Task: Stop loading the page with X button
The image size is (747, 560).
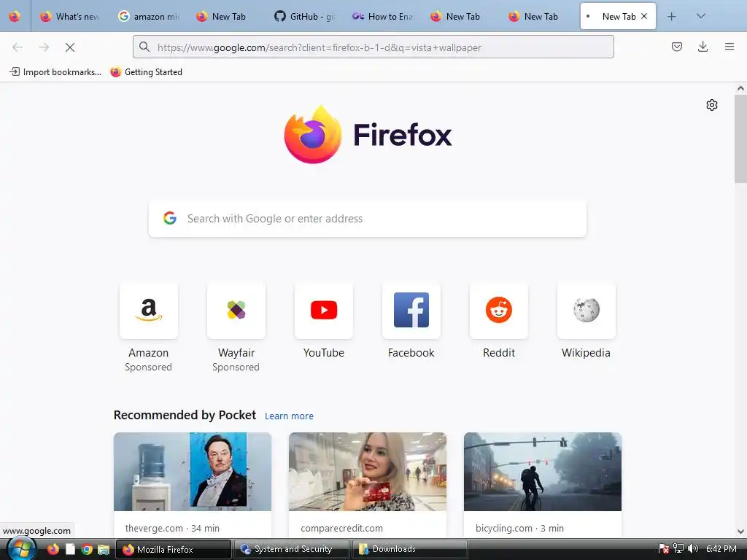Action: point(70,47)
